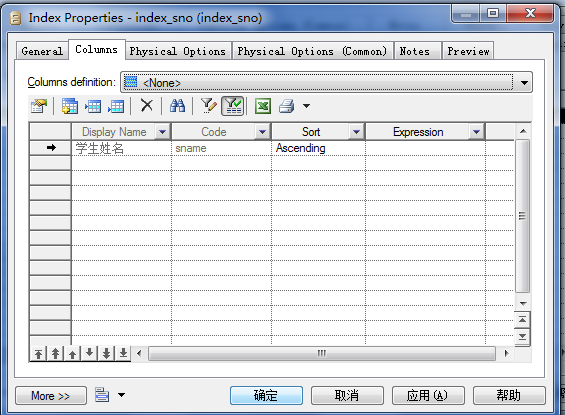
Task: Jump to last row scroll button
Action: click(x=523, y=337)
